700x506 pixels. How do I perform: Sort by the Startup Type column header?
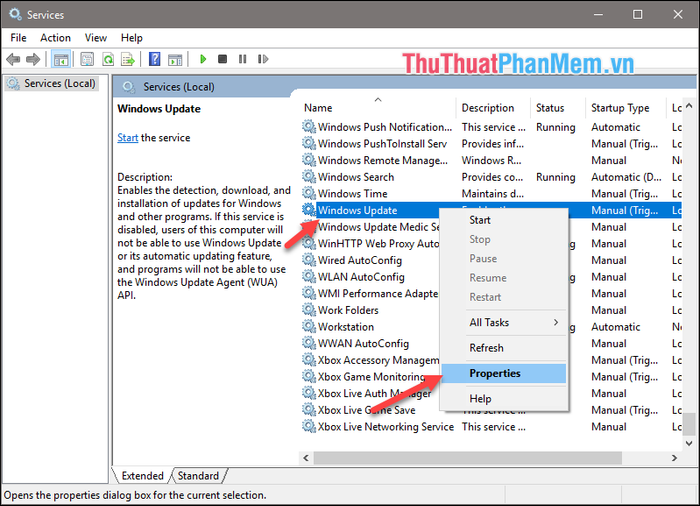pyautogui.click(x=619, y=108)
